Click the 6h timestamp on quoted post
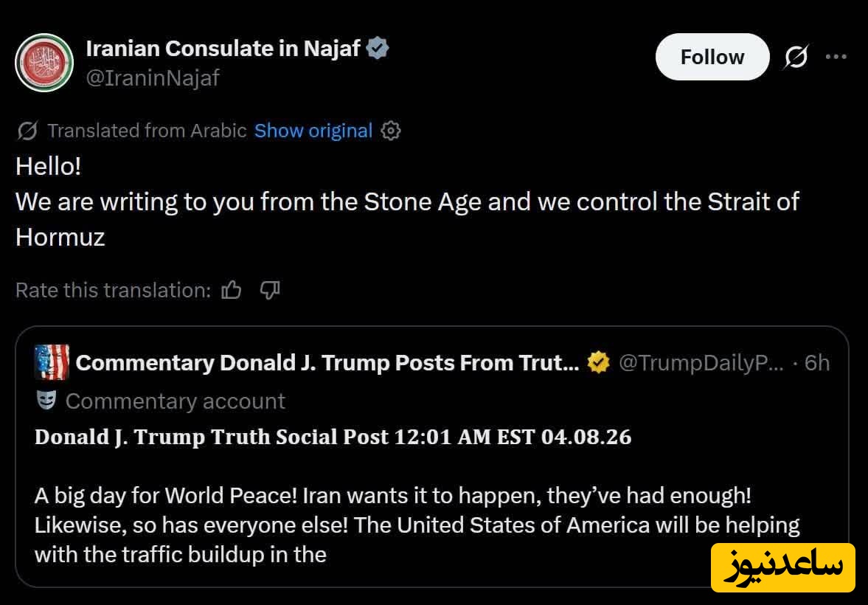 (816, 363)
